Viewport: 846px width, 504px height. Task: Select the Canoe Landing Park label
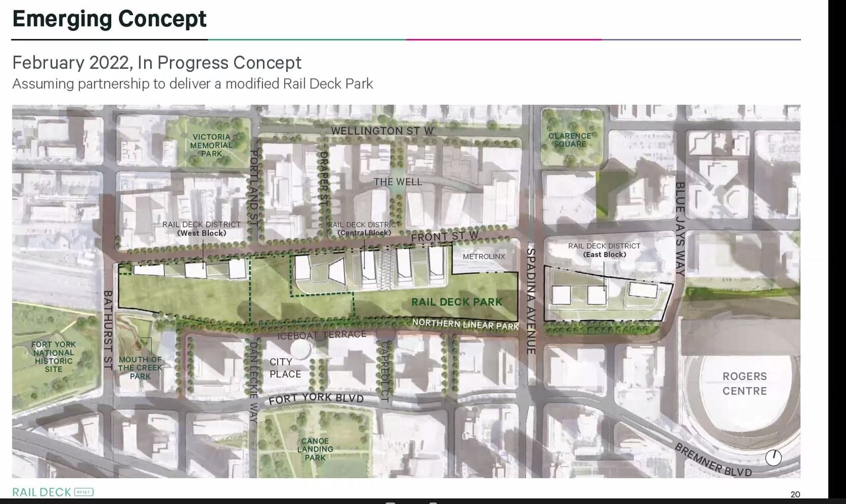[315, 449]
